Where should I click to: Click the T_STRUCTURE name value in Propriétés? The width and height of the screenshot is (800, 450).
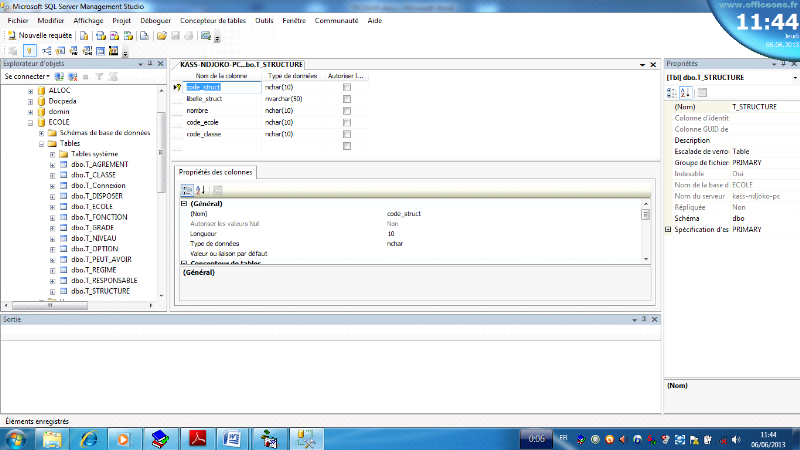pyautogui.click(x=764, y=107)
